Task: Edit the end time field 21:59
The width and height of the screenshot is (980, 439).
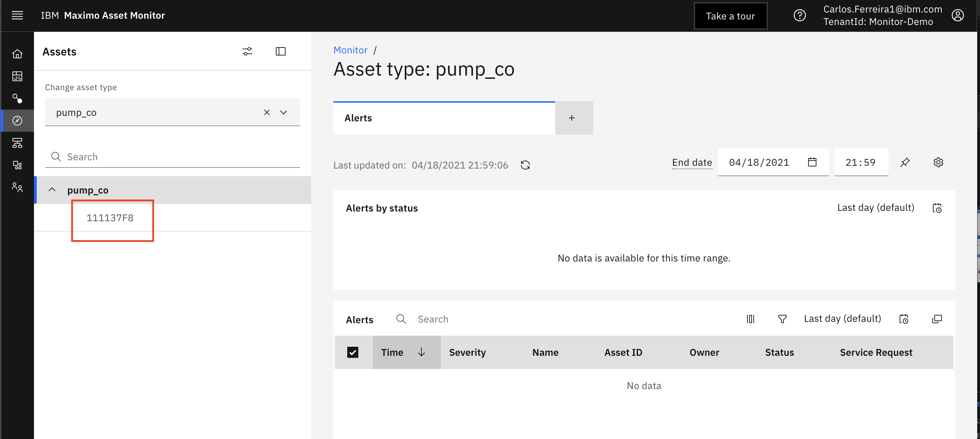Action: [x=861, y=163]
